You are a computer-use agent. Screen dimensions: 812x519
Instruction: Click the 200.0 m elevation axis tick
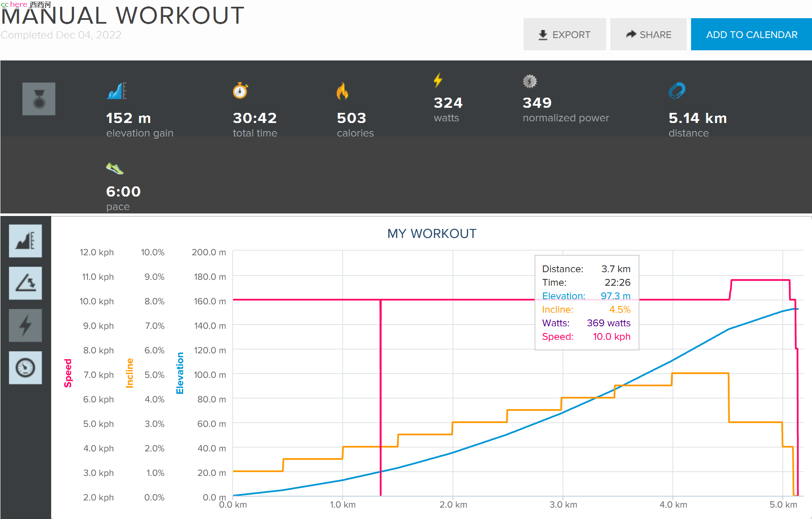(209, 252)
